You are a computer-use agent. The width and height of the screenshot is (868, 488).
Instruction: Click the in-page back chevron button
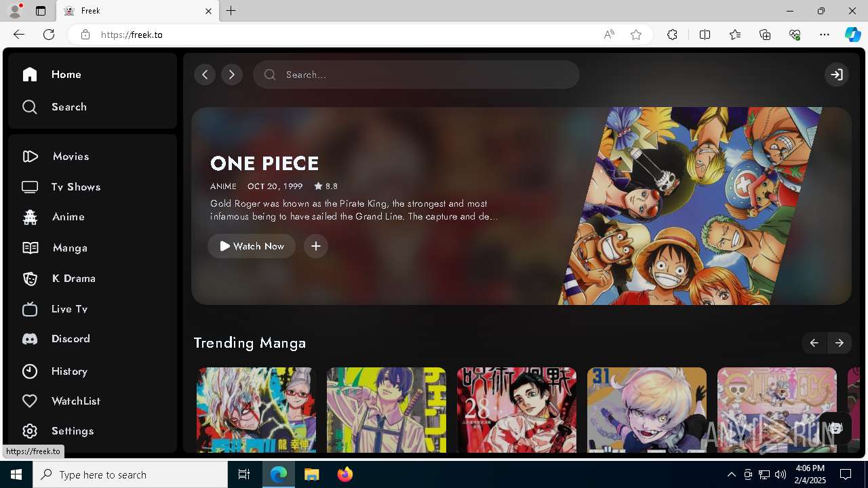pos(205,75)
